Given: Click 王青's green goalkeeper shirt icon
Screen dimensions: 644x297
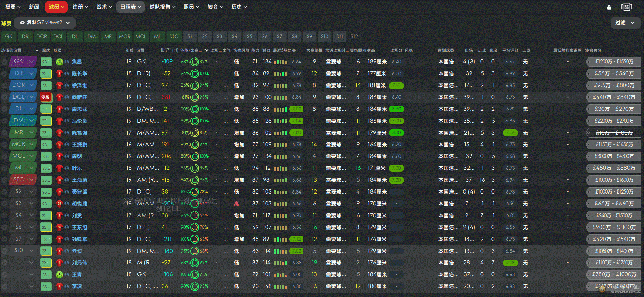Looking at the screenshot, I should pyautogui.click(x=59, y=275).
